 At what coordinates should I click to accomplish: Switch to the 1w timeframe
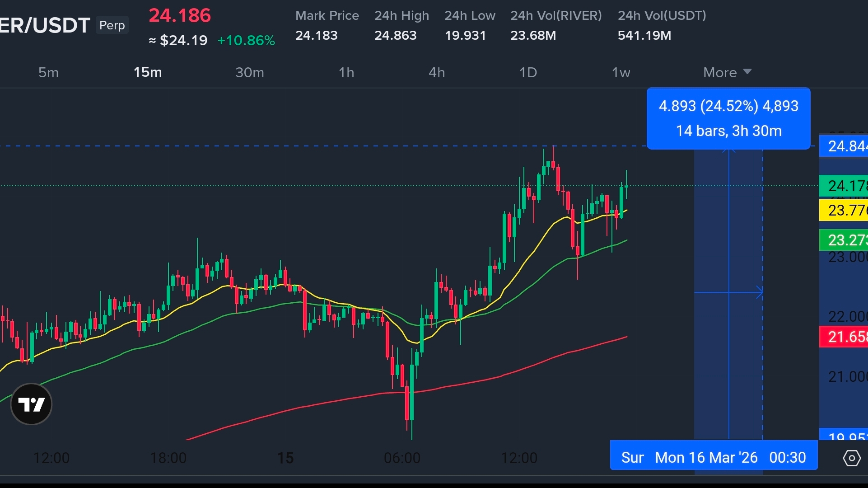(x=621, y=72)
